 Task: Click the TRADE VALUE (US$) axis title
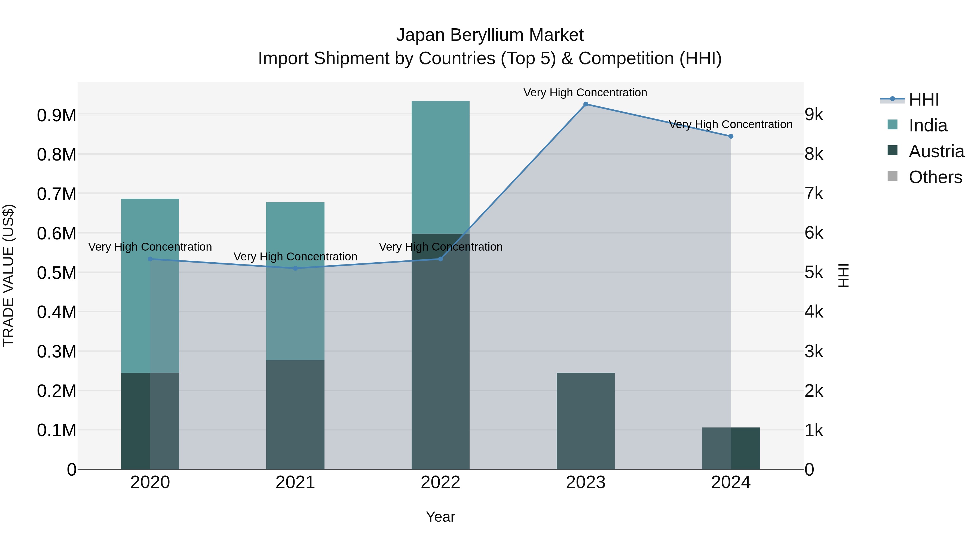(8, 275)
